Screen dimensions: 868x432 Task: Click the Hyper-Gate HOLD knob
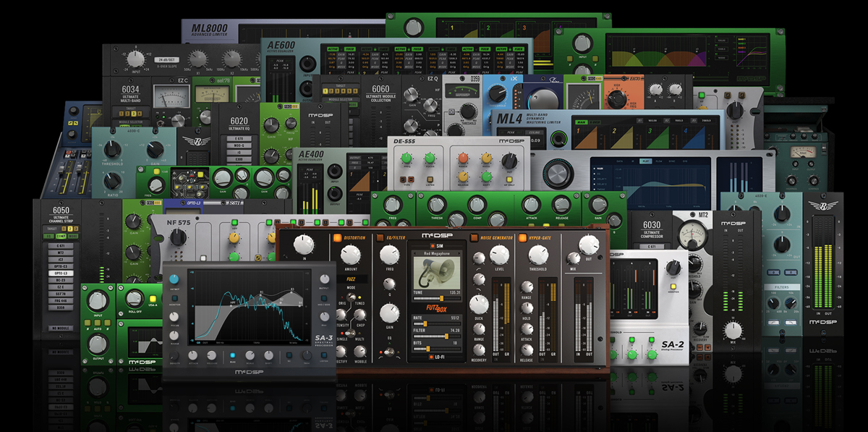[527, 308]
